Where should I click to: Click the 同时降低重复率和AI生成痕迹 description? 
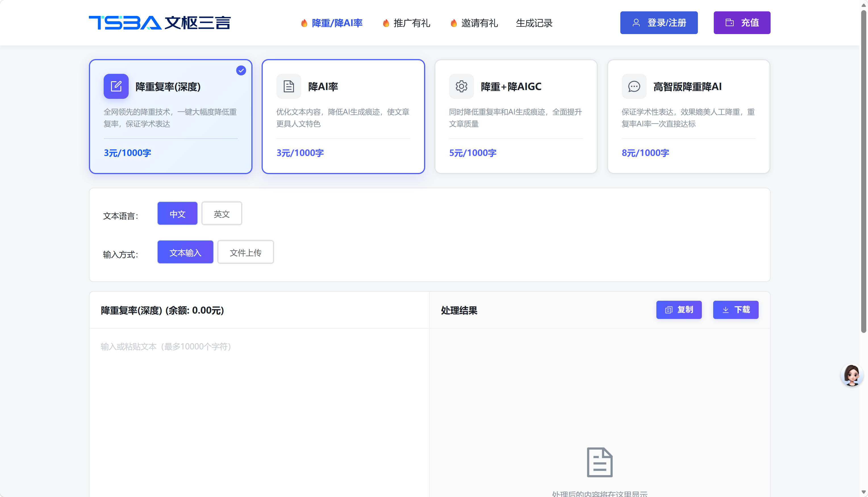click(516, 118)
